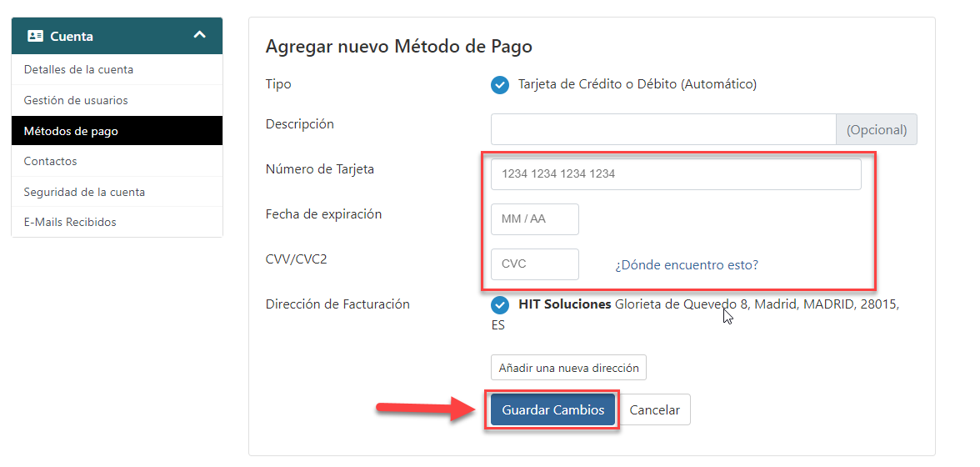The image size is (980, 467).
Task: Open the ¿Dónde encuentro esto? link
Action: (687, 265)
